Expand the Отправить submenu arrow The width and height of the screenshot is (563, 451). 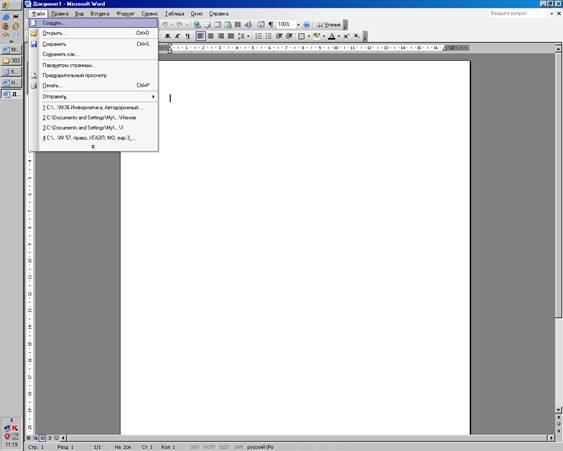(x=153, y=96)
